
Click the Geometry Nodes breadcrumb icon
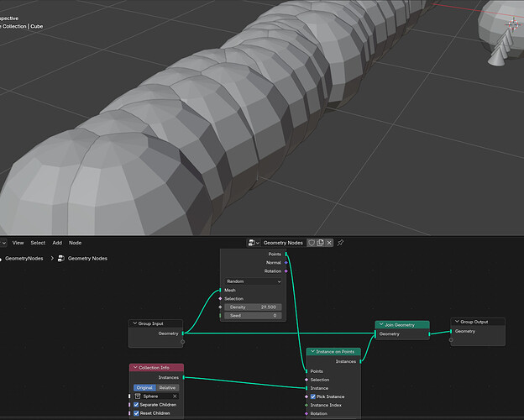(x=60, y=259)
